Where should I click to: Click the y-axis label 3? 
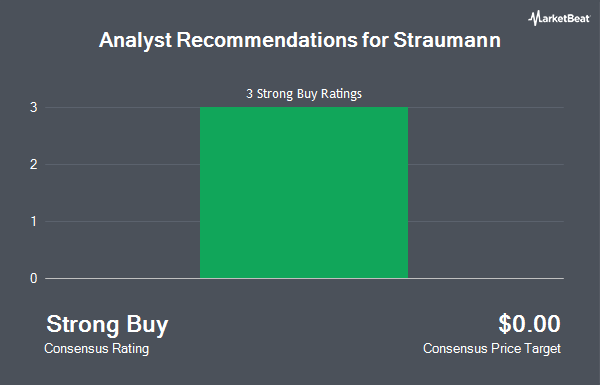(34, 108)
